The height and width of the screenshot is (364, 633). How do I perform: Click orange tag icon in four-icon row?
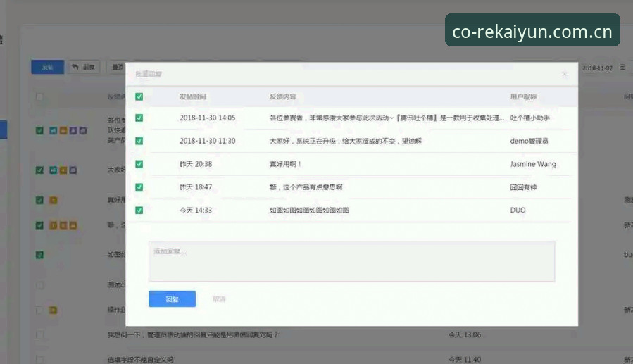pos(63,130)
